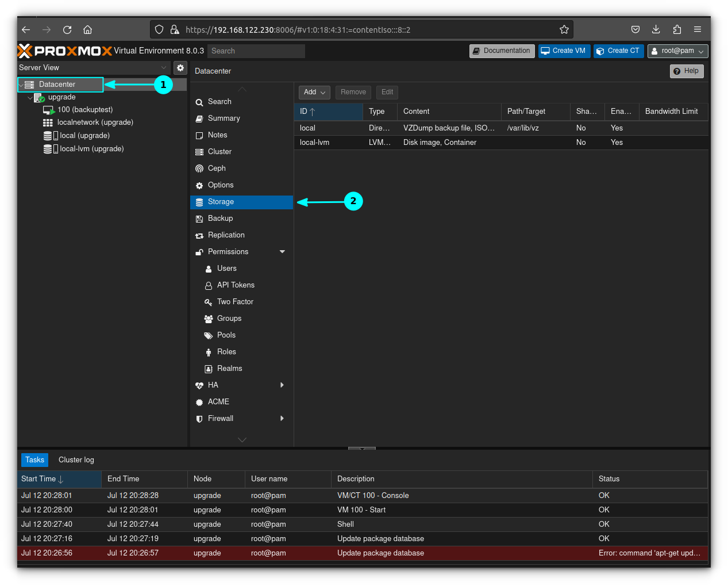Click the browser back arrow
The height and width of the screenshot is (586, 728).
26,30
